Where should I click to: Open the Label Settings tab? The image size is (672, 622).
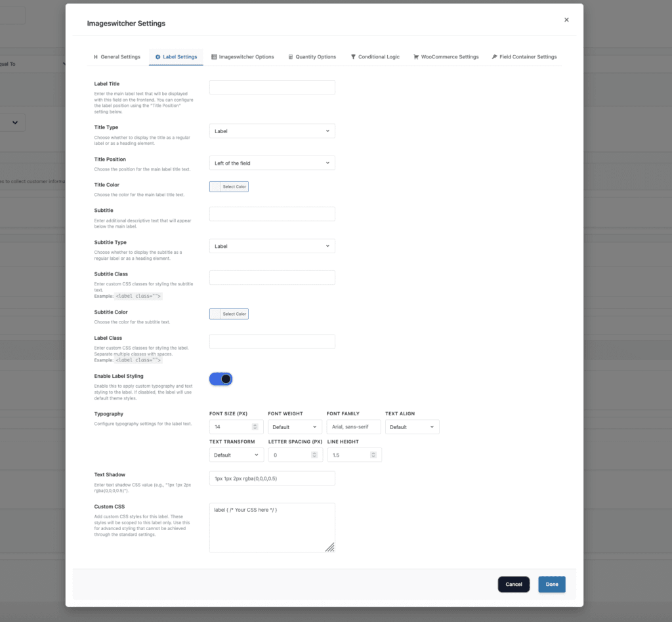point(176,56)
